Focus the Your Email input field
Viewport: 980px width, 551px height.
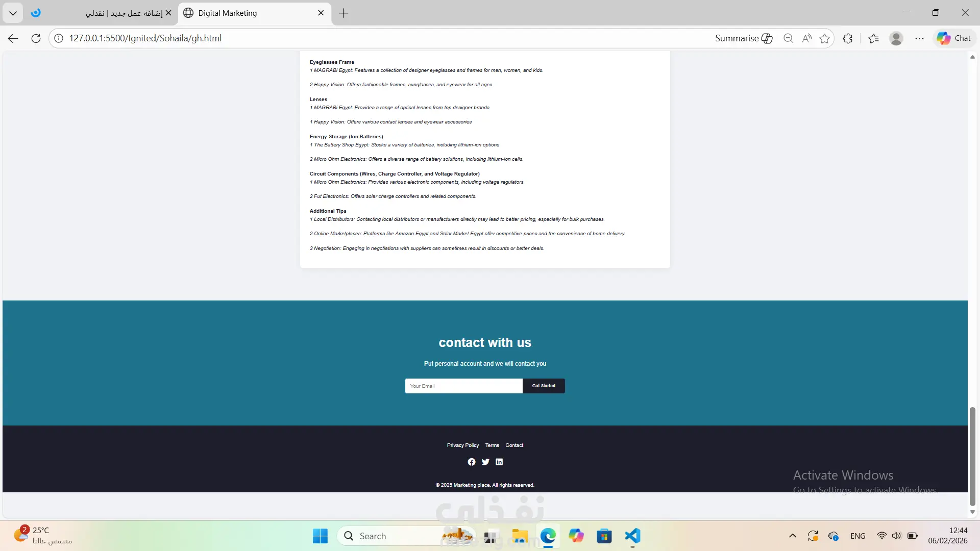tap(463, 386)
